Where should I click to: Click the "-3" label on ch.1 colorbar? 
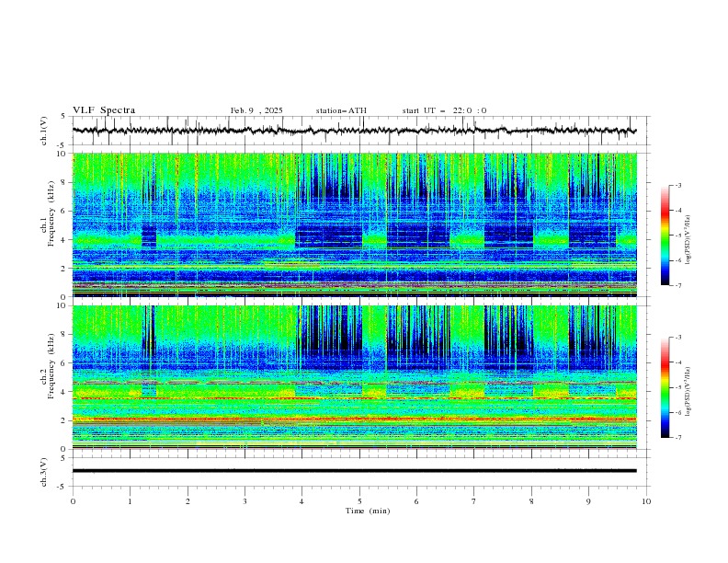point(677,185)
